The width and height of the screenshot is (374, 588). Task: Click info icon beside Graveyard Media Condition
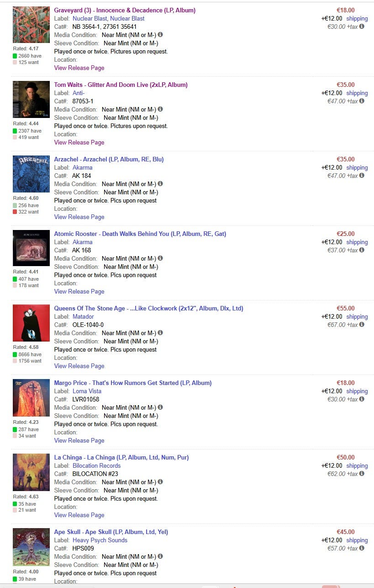160,35
